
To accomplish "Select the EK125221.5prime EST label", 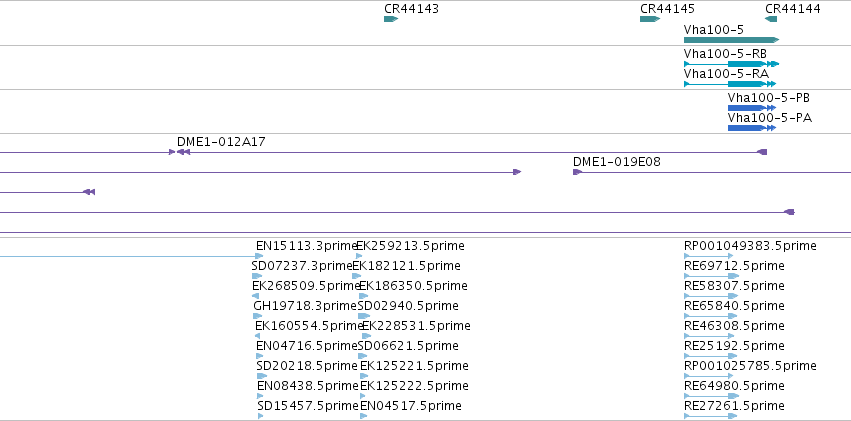I will [x=414, y=366].
